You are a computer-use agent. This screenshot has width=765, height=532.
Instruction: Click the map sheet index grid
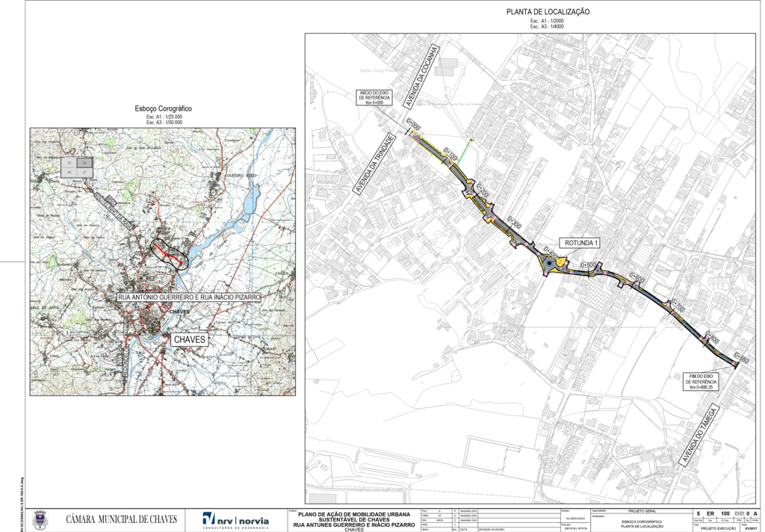click(x=77, y=166)
